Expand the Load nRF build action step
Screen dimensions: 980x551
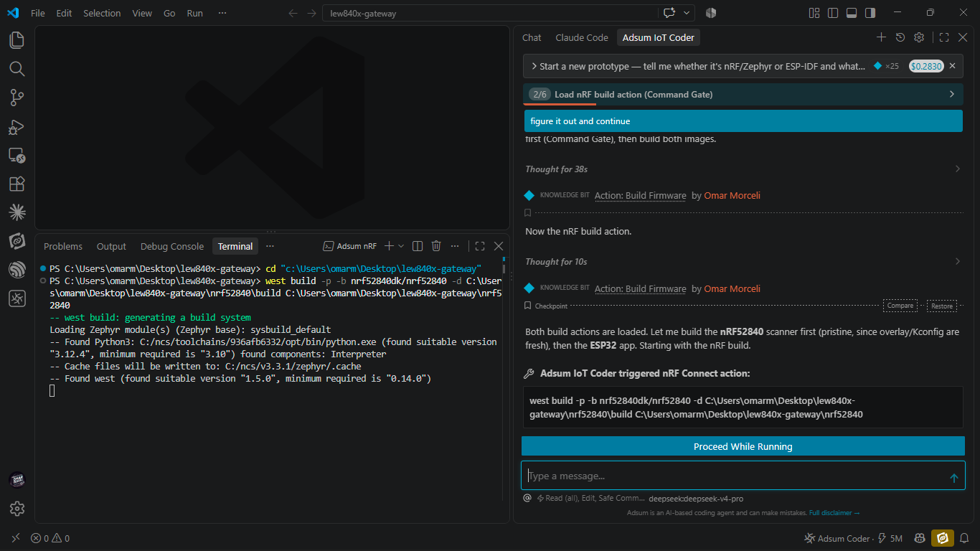pos(743,94)
